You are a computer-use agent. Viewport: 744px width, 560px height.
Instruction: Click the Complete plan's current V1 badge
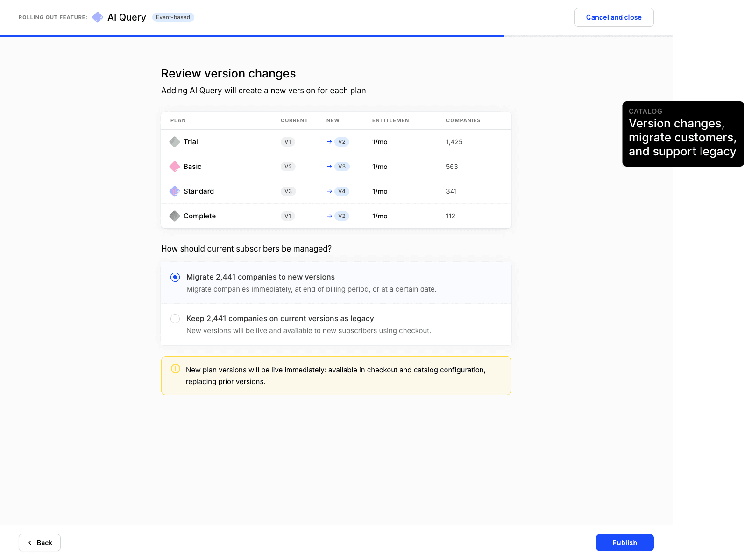pos(288,216)
